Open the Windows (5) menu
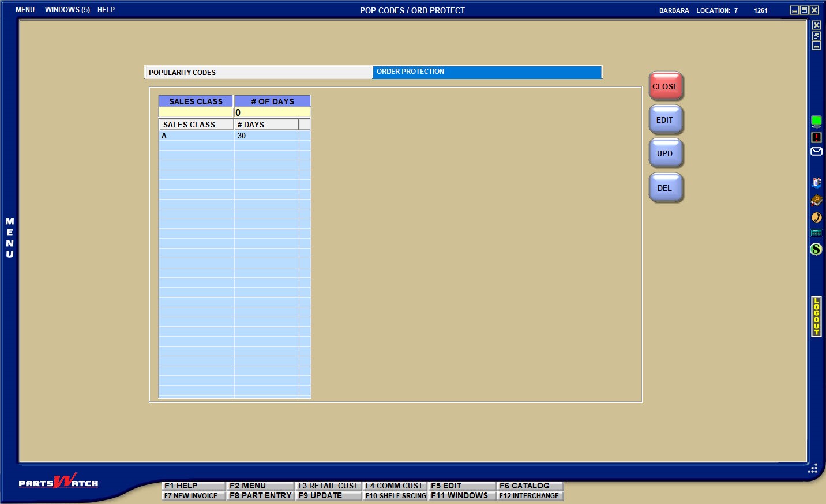826x504 pixels. tap(67, 10)
